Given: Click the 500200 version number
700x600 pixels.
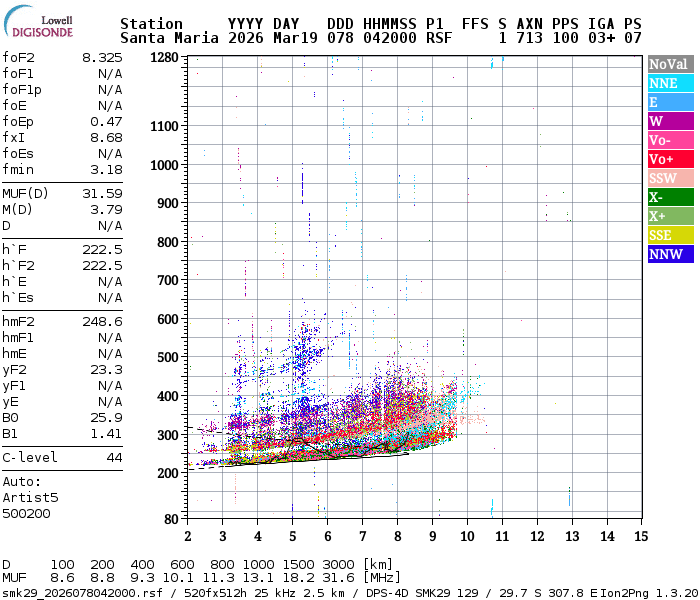Looking at the screenshot, I should [26, 514].
